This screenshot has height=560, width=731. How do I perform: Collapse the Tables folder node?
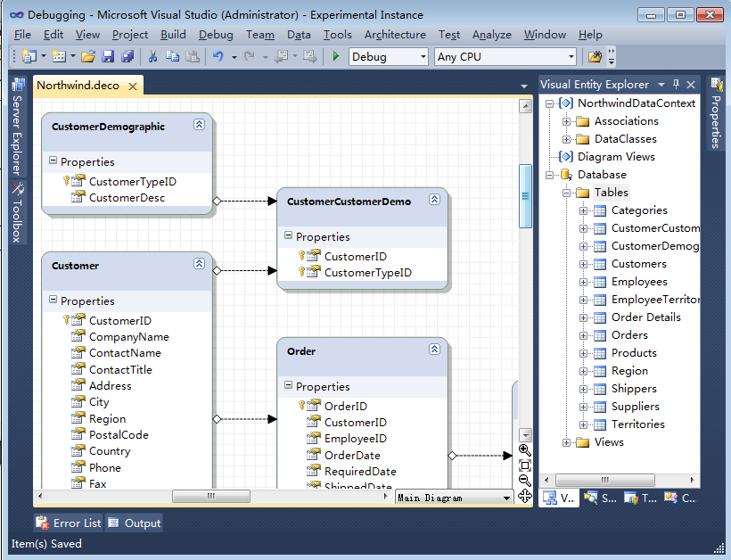pyautogui.click(x=566, y=193)
